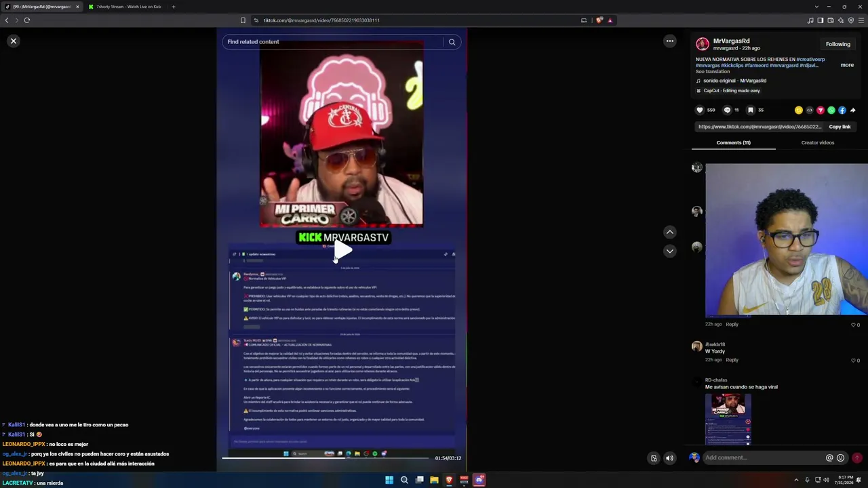Open the Leo AI sparkle icon
This screenshot has height=488, width=868.
click(x=841, y=20)
